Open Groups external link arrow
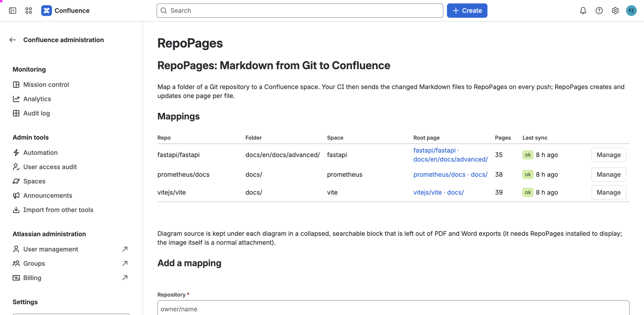Image resolution: width=644 pixels, height=315 pixels. [x=125, y=264]
